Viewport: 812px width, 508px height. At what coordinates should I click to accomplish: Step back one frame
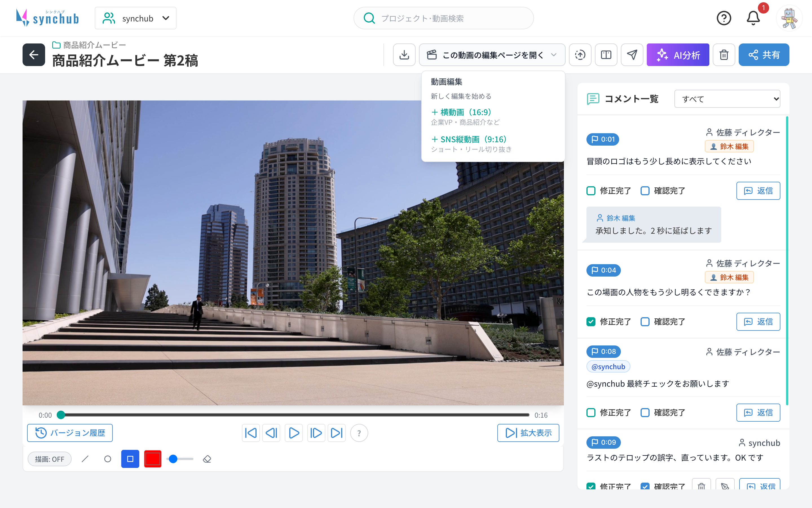[271, 433]
